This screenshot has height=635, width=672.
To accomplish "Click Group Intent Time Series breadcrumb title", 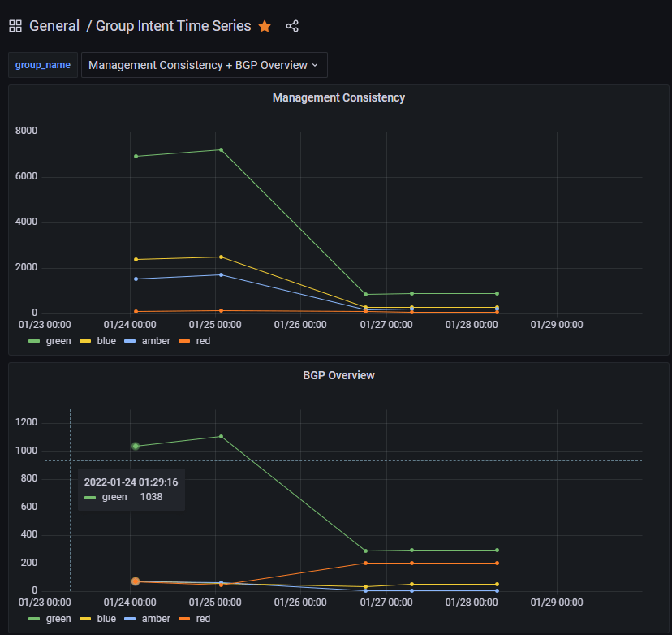I will [x=173, y=26].
